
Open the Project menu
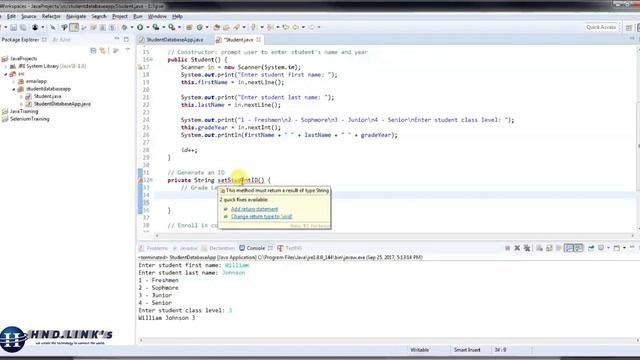click(120, 16)
